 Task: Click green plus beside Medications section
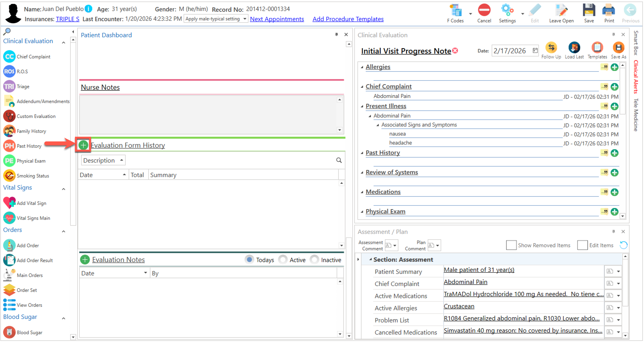tap(614, 192)
